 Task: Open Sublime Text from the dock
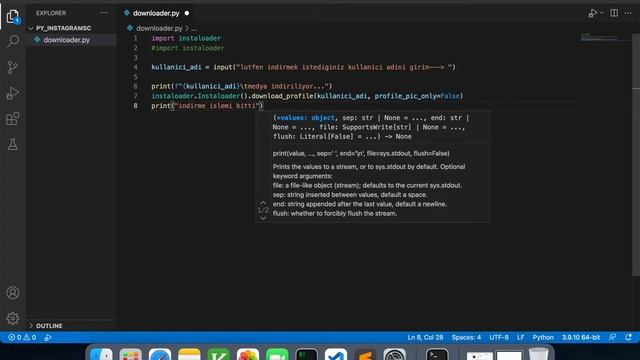[x=365, y=354]
